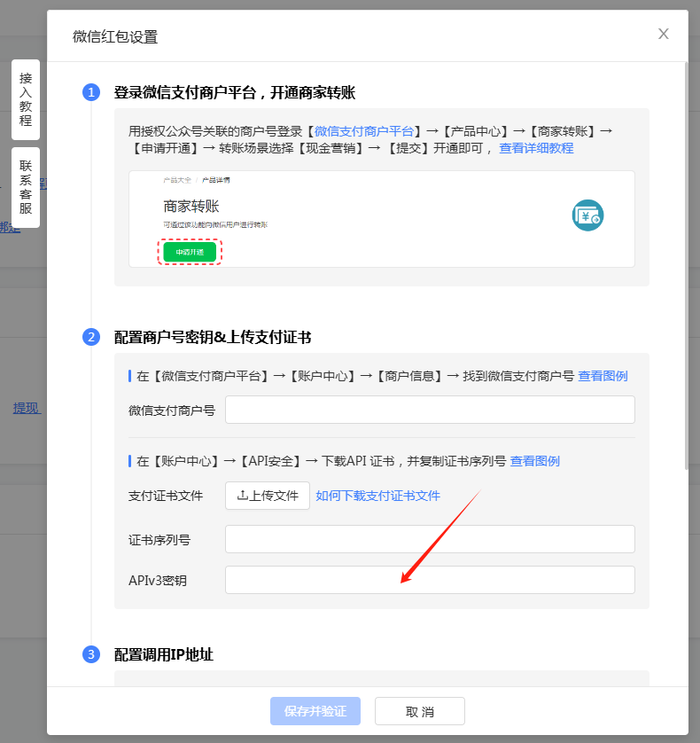Click the 上传文件 button

(x=268, y=496)
